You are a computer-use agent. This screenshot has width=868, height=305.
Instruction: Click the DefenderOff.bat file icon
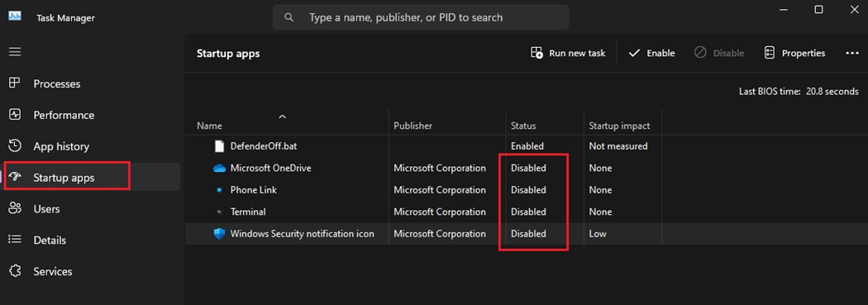coord(220,146)
